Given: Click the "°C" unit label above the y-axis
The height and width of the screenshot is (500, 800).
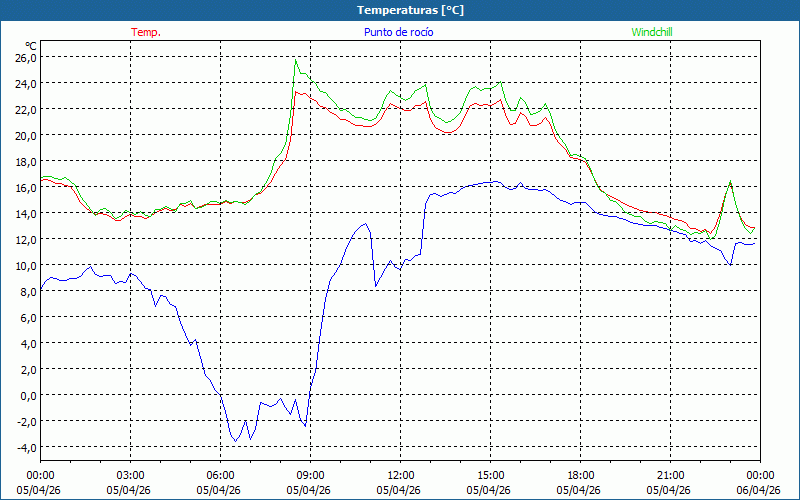Looking at the screenshot, I should coord(31,45).
